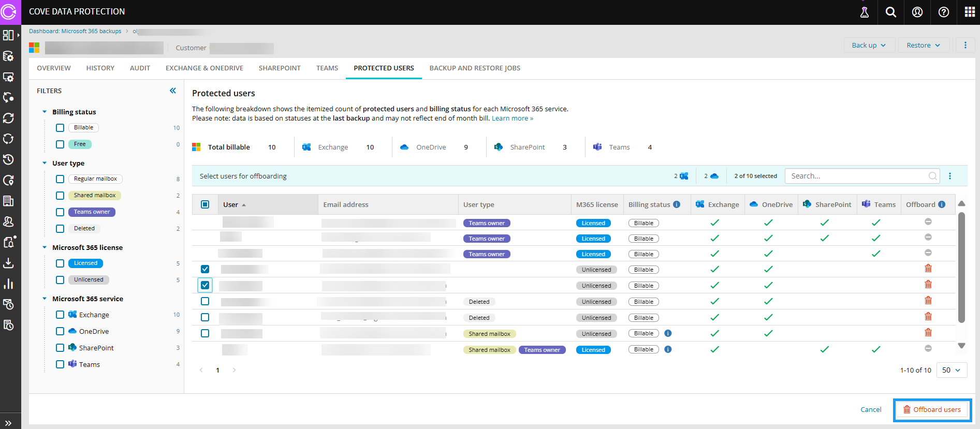
Task: Switch to the SharePoint tab
Action: (x=280, y=68)
